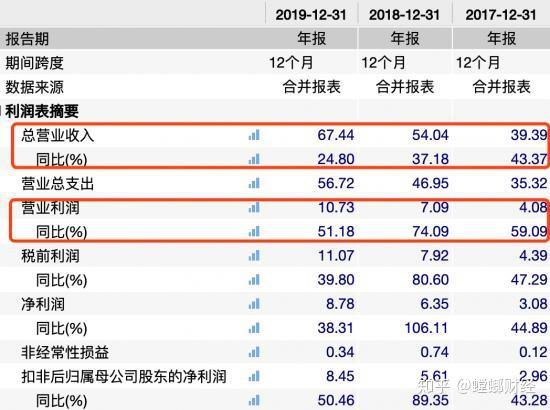Select net profit value 3.08
This screenshot has width=550, height=410.
click(x=533, y=304)
